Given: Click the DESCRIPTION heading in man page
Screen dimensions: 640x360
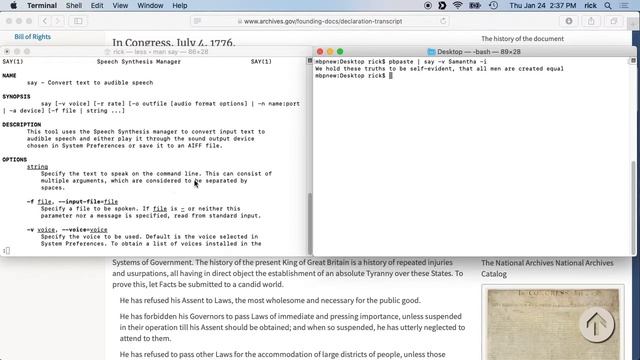Looking at the screenshot, I should 22,124.
